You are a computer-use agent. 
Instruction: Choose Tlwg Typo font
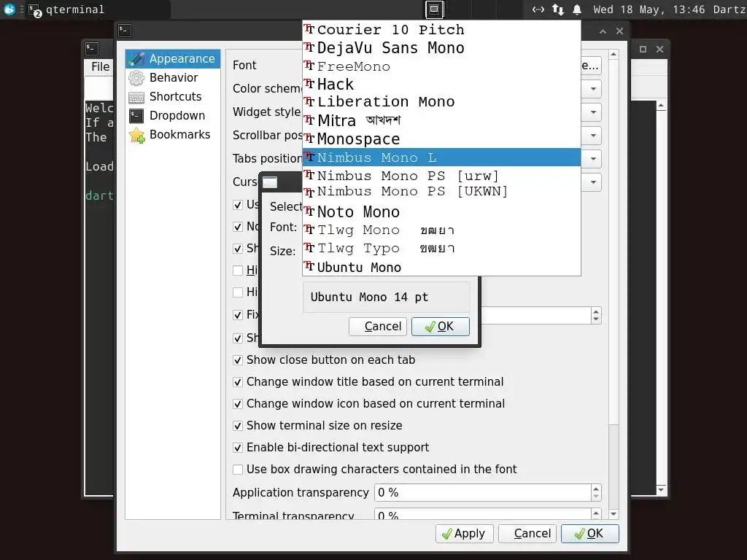click(x=441, y=249)
